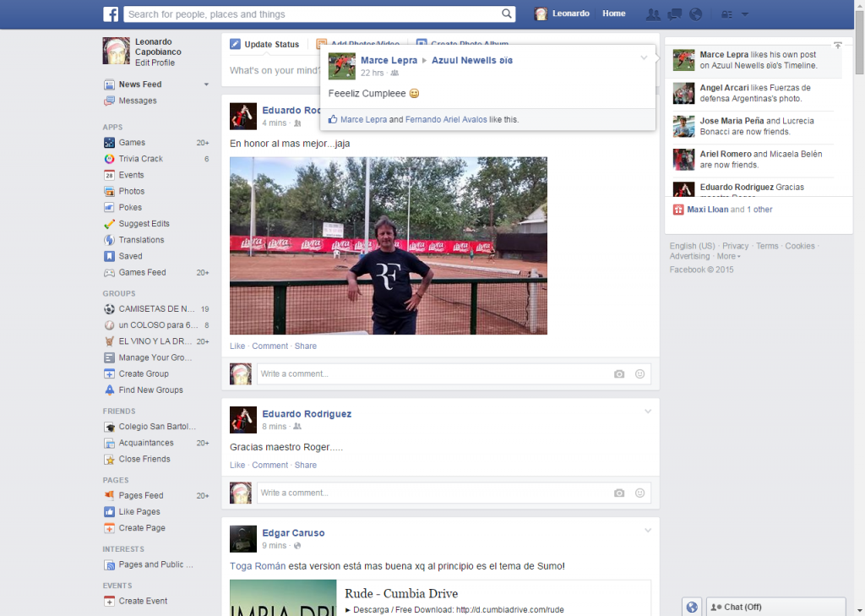Viewport: 865px width, 616px height.
Task: Open Leonardo profile in top bar
Action: (562, 14)
